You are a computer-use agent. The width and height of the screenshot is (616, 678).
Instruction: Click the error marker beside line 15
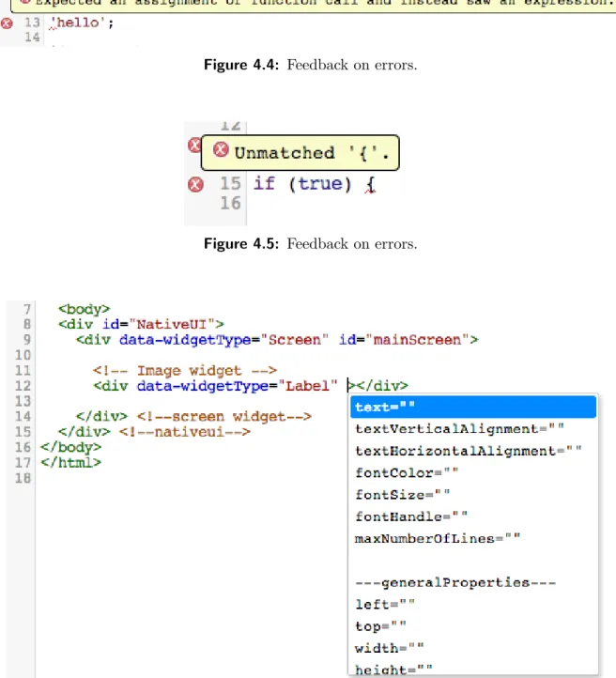195,185
